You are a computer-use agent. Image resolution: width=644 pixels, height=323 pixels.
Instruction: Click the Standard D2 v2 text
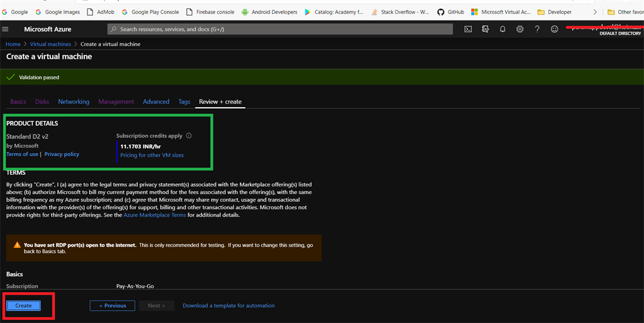point(28,137)
